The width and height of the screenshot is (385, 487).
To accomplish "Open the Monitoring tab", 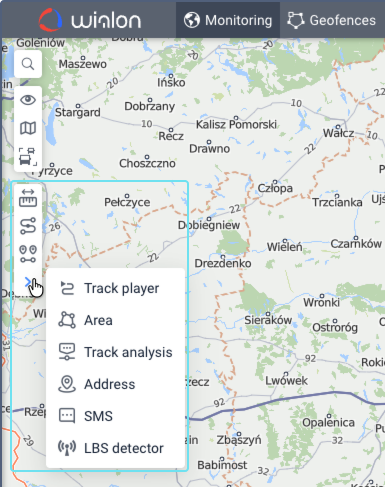I will (228, 20).
